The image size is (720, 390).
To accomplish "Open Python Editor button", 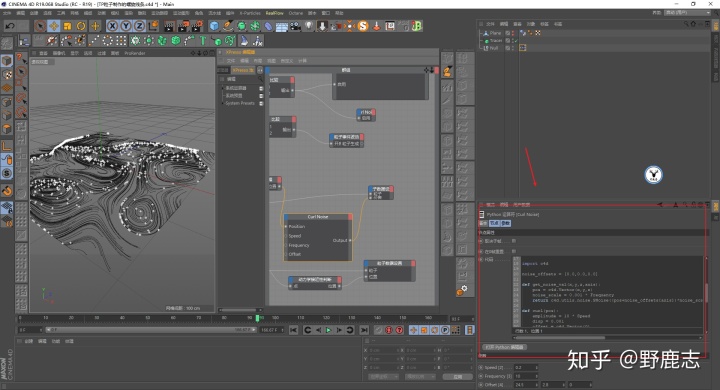I will point(505,347).
